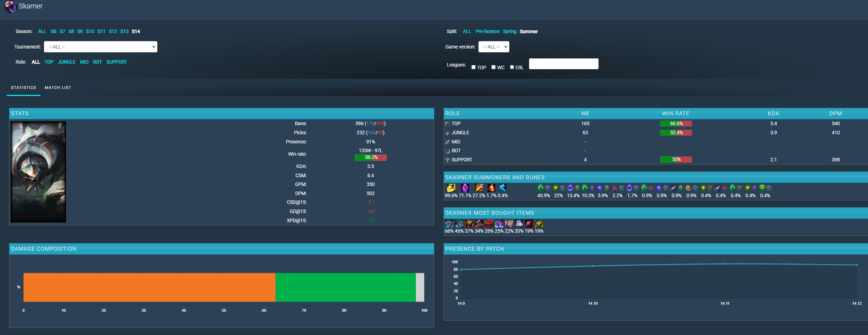Viewport: 868px width, 335px height.
Task: Click the most bought item icon at 66%
Action: [449, 224]
